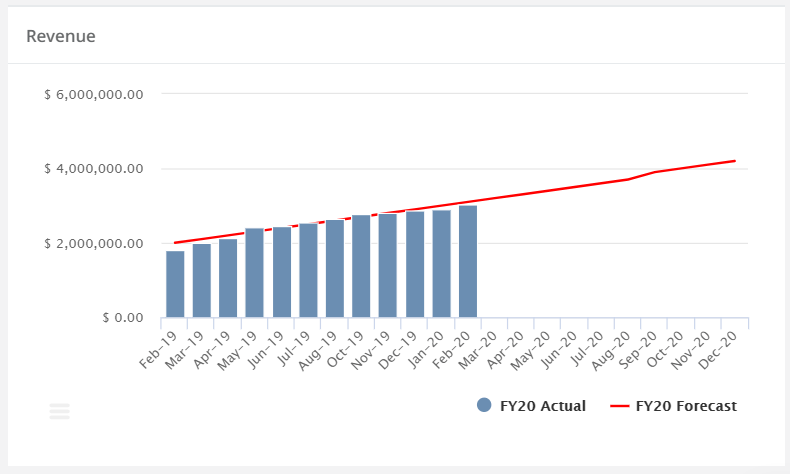The image size is (790, 474).
Task: Click the forecast line bend above Sep-20
Action: (654, 172)
